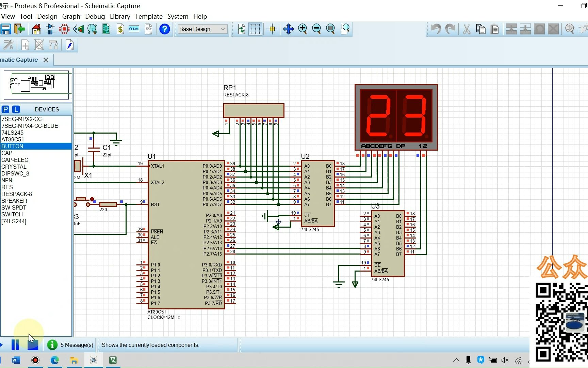Open Microsoft Edge from taskbar
Screen dimensions: 588x368
tap(55, 360)
